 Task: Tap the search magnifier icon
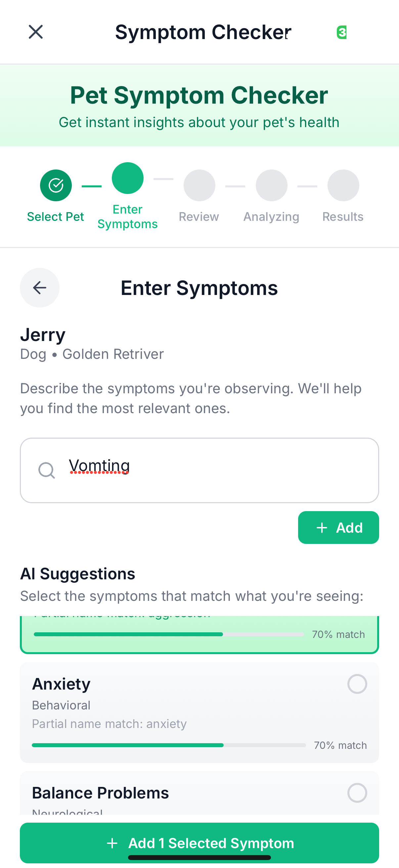point(46,470)
